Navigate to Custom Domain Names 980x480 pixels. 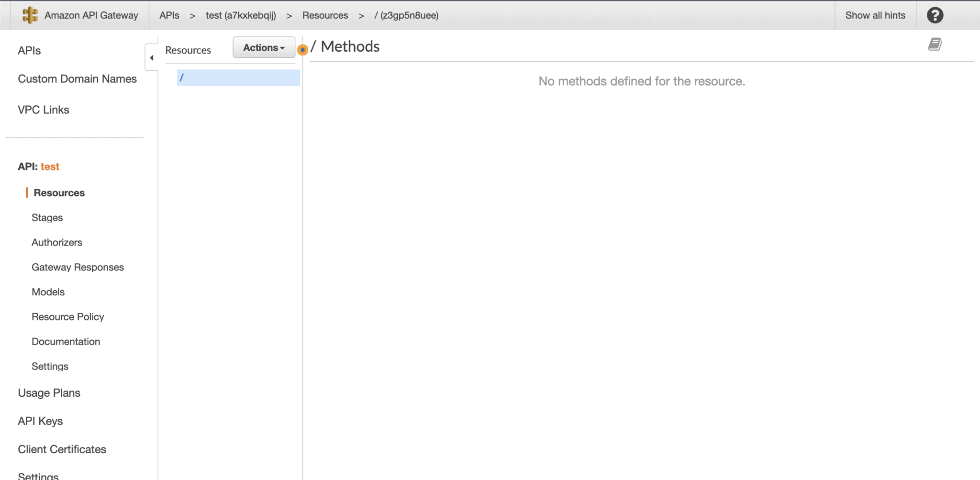tap(77, 78)
